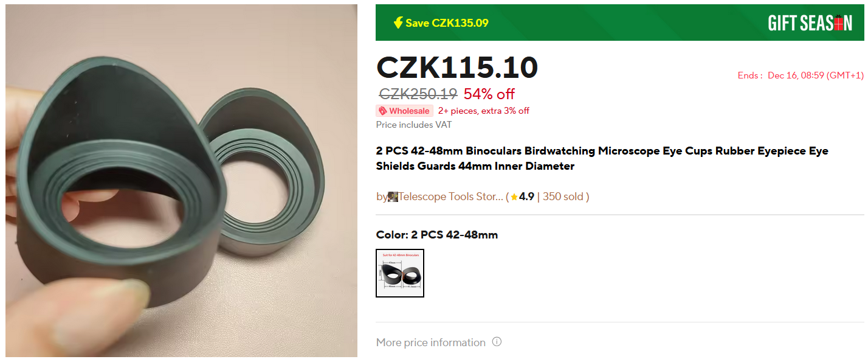Click the GIFT SEASON banner text
868x362 pixels.
tap(810, 23)
